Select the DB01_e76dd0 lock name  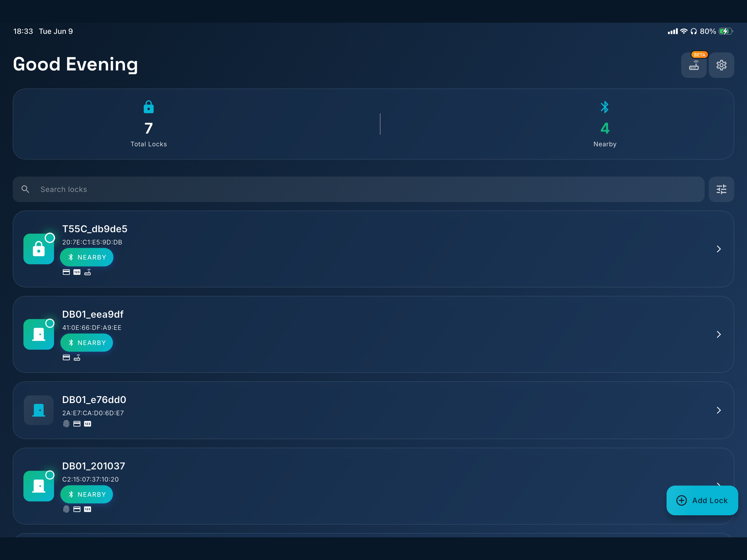tap(94, 400)
